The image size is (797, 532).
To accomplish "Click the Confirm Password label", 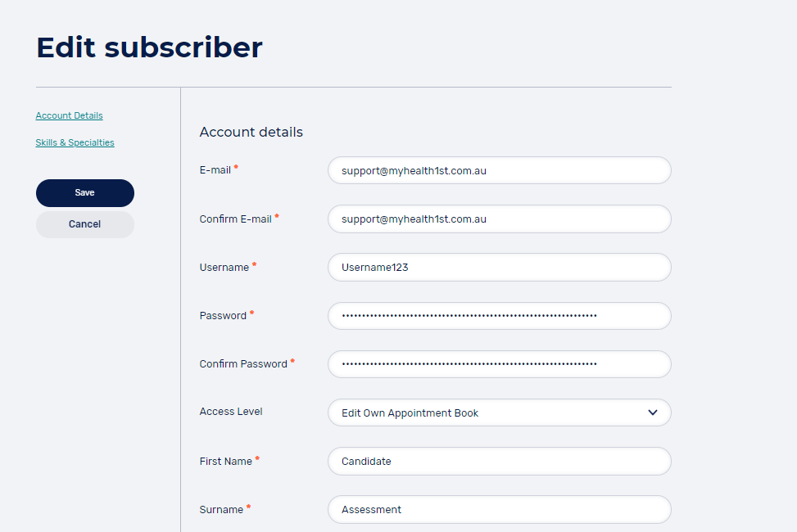I will pyautogui.click(x=243, y=364).
